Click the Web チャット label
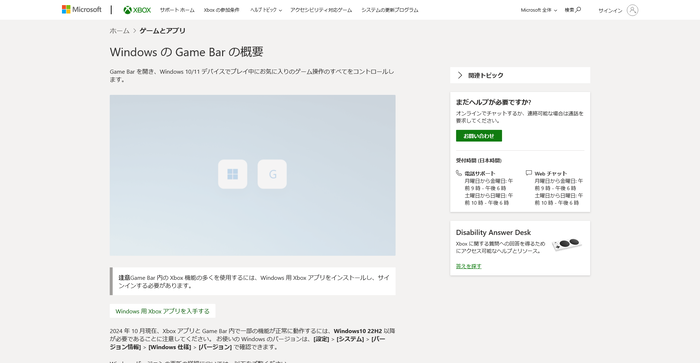 coord(550,173)
